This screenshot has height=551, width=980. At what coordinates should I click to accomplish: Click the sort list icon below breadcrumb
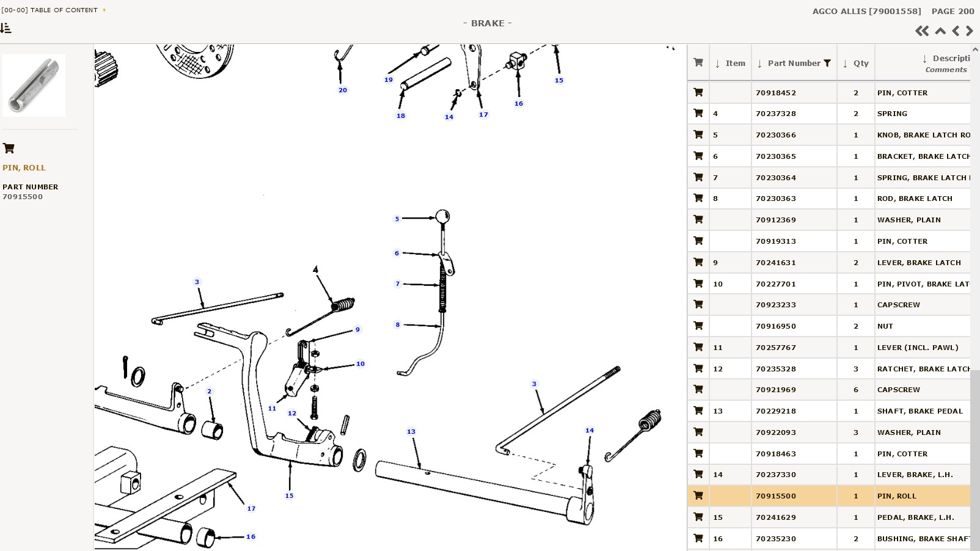tap(6, 28)
